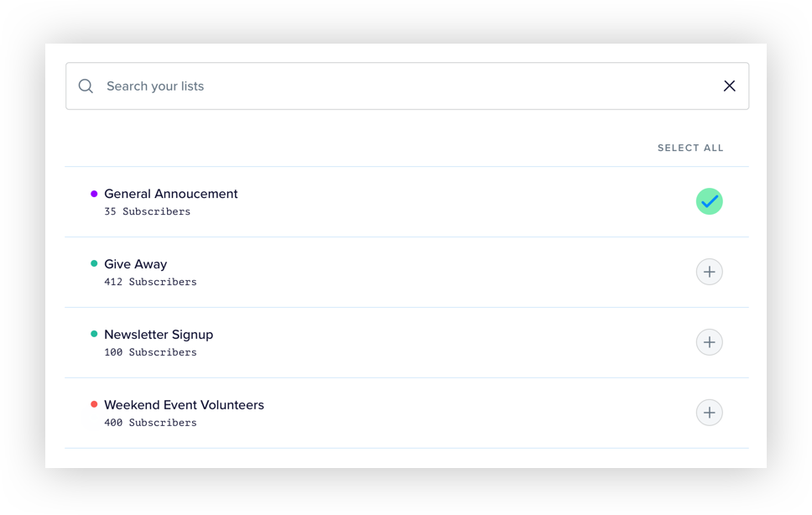
Task: Add Newsletter Signup list via plus button
Action: click(x=709, y=342)
